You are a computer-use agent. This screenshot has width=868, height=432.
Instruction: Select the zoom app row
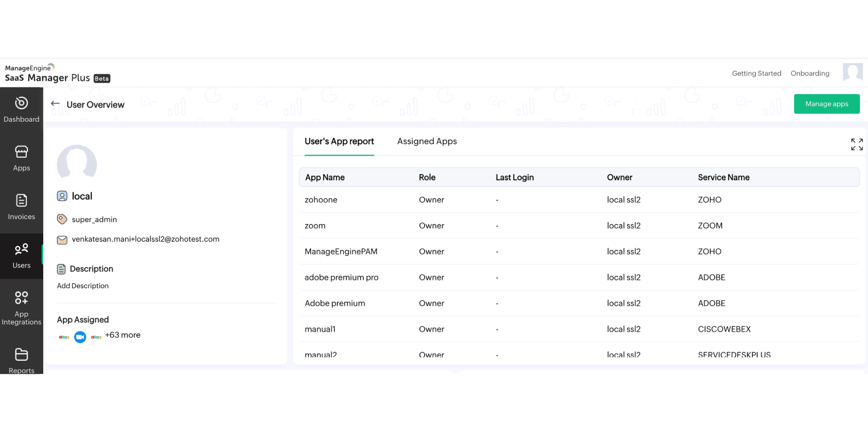[579, 226]
